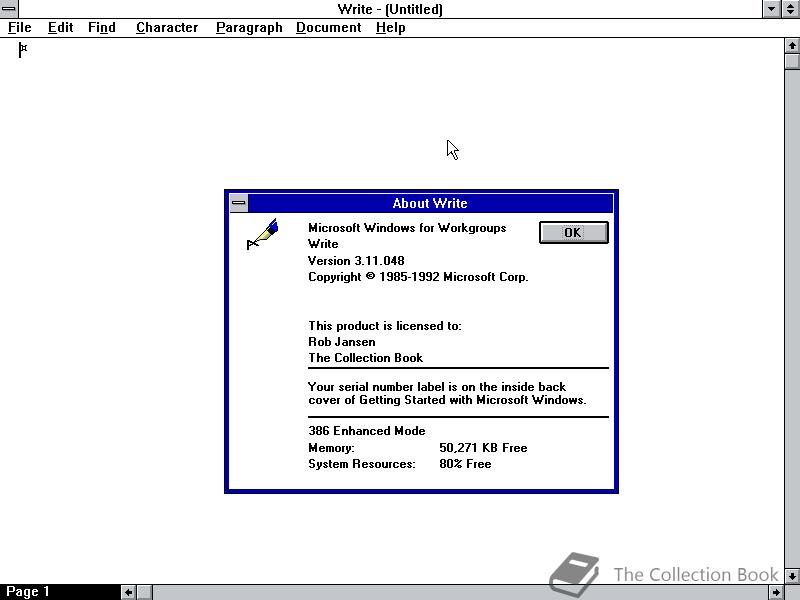Click Microsoft Windows for Workgroups heading

pos(407,228)
